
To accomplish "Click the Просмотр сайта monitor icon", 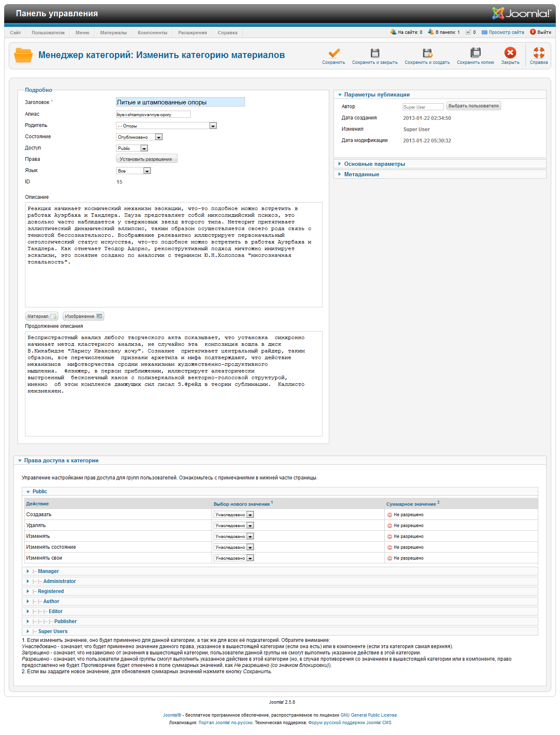I will [x=484, y=32].
